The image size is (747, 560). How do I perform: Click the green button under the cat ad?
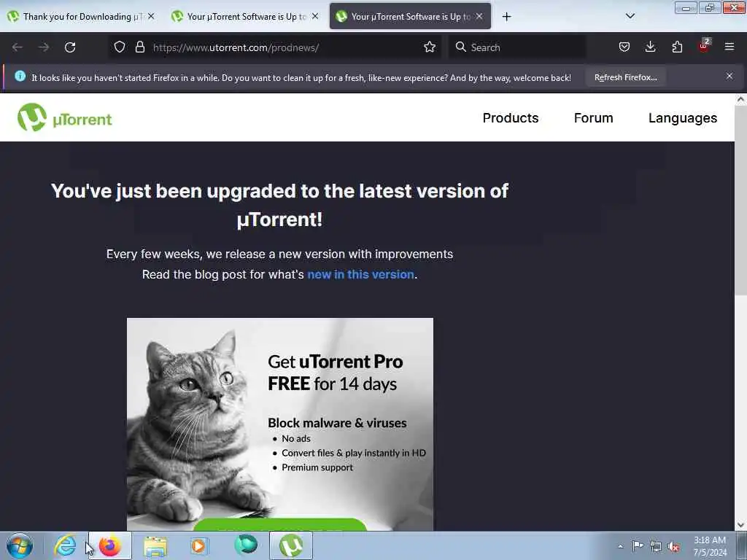[x=279, y=525]
